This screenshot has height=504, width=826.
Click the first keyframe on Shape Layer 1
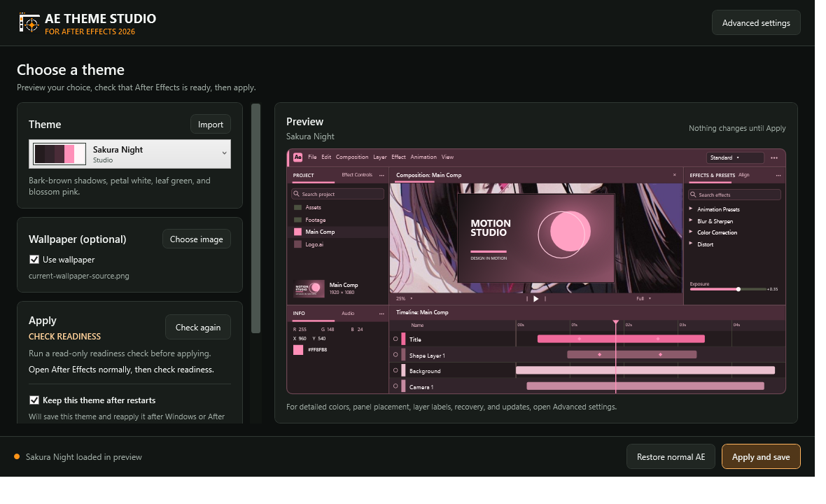(x=599, y=354)
